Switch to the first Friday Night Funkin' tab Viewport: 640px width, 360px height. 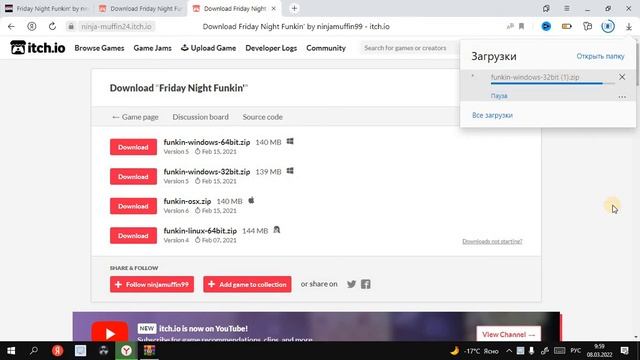pos(47,8)
